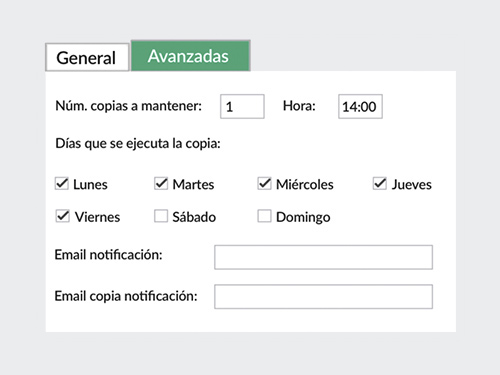
Task: Switch to the General tab
Action: click(87, 57)
